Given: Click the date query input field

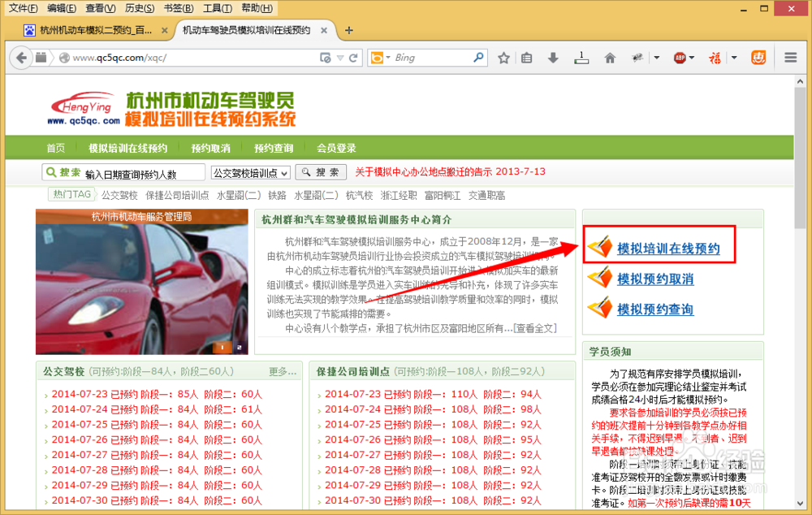Looking at the screenshot, I should pos(123,173).
